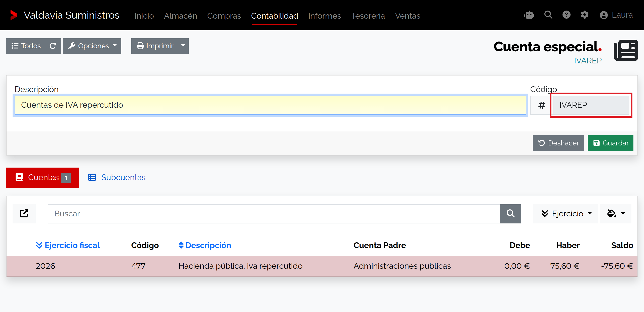Click the Deshacer button
Viewport: 644px width, 312px height.
(x=558, y=143)
